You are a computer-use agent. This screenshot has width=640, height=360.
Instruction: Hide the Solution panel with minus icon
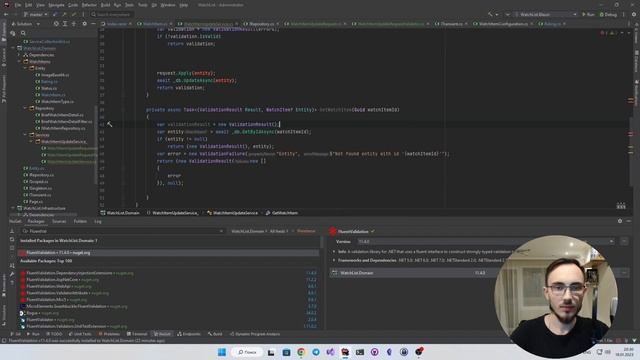pos(93,24)
